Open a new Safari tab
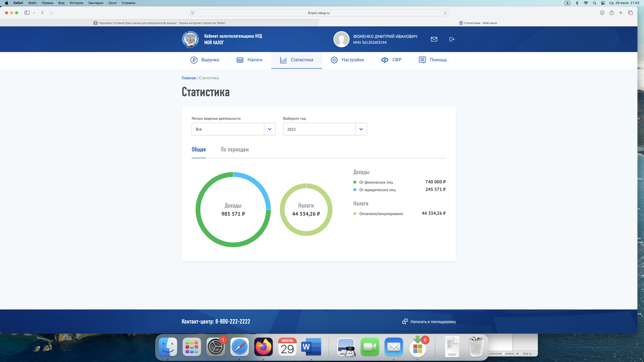 pos(621,13)
